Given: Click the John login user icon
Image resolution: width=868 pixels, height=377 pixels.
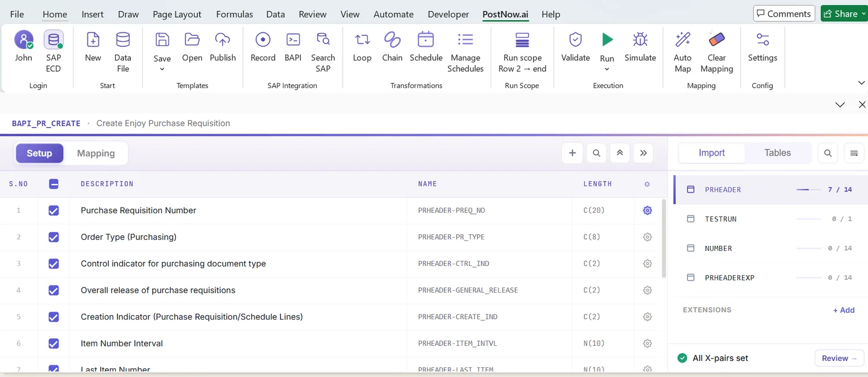Looking at the screenshot, I should tap(24, 40).
